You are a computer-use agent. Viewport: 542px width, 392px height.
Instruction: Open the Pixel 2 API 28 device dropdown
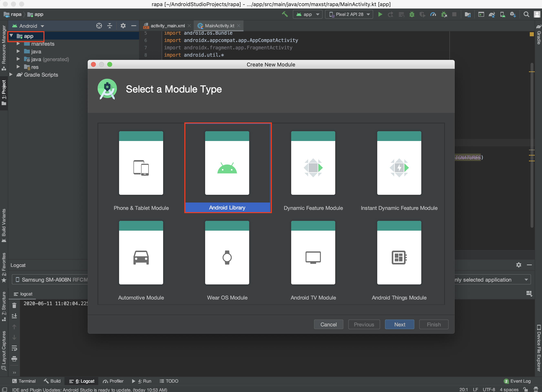pyautogui.click(x=349, y=14)
